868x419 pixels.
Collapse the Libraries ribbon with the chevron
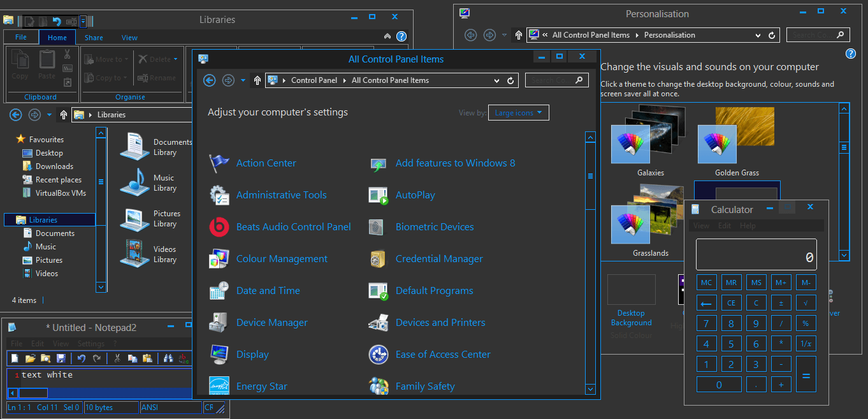pyautogui.click(x=387, y=36)
